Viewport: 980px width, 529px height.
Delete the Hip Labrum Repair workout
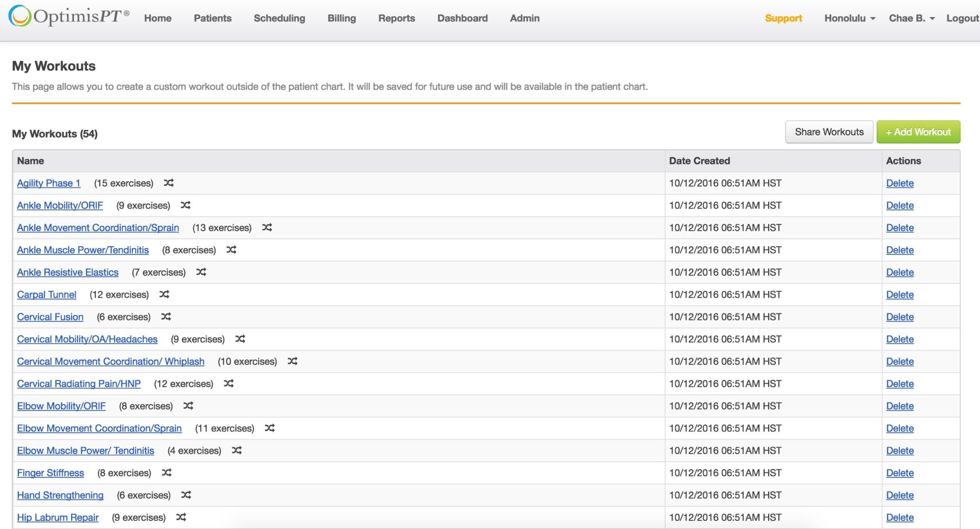[900, 517]
